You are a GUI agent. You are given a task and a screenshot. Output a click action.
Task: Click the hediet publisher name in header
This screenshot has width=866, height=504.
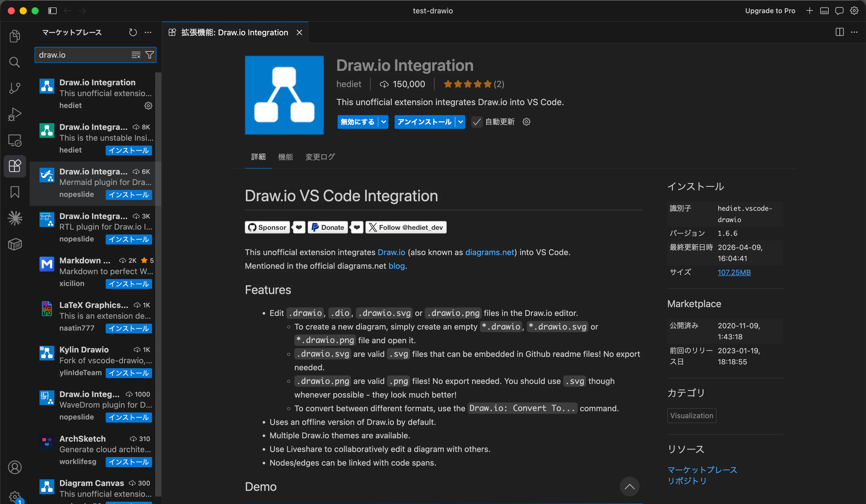point(349,84)
